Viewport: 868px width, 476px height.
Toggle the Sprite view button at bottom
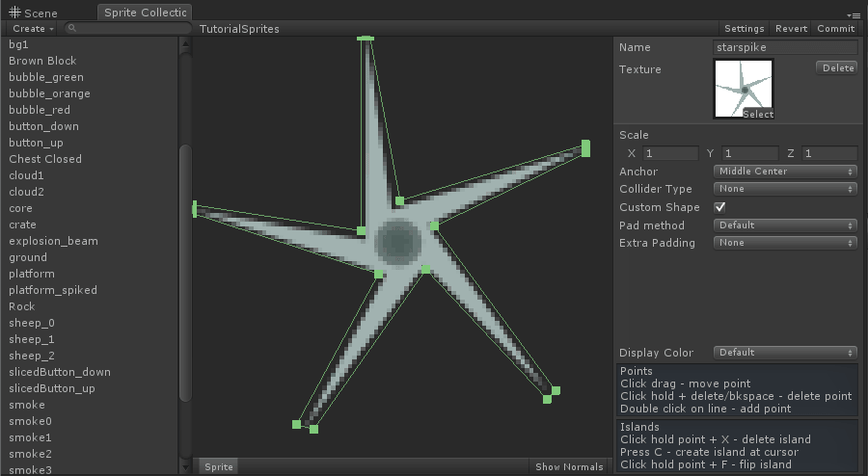(x=219, y=466)
